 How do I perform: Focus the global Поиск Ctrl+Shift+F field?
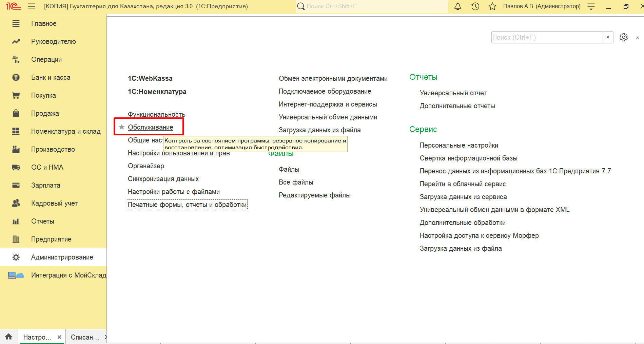tap(372, 6)
